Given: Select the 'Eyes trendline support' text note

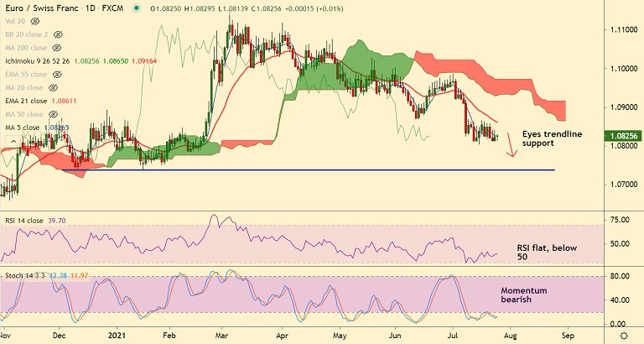Looking at the screenshot, I should (x=552, y=138).
